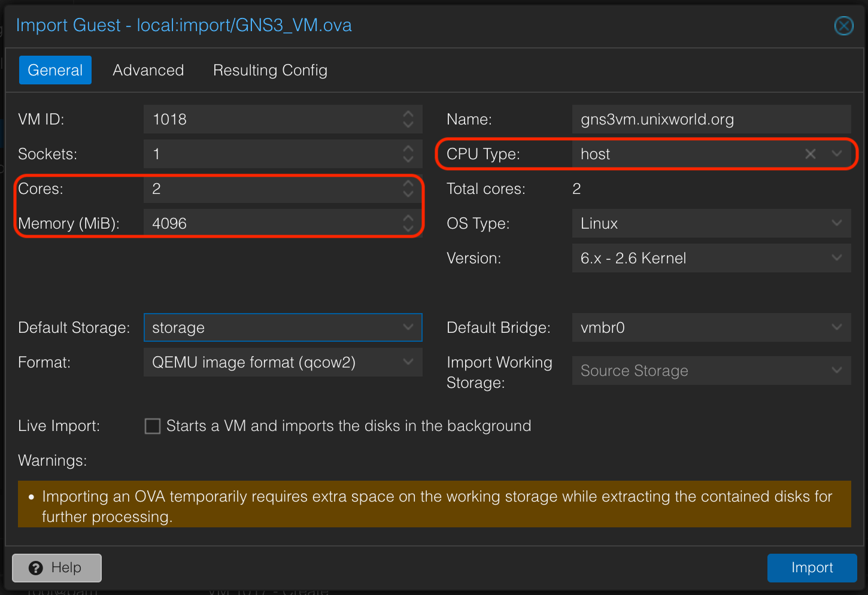Clear the CPU Type value with X

[811, 154]
